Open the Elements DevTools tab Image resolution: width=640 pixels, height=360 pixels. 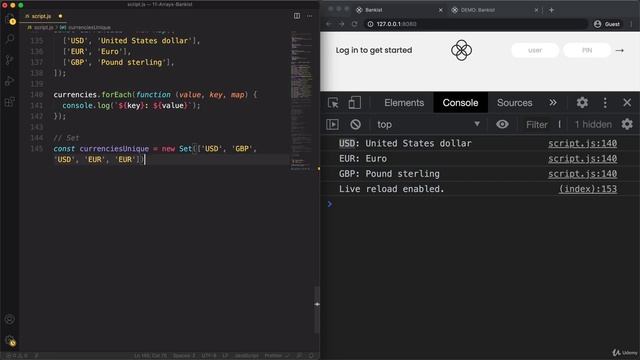point(404,102)
